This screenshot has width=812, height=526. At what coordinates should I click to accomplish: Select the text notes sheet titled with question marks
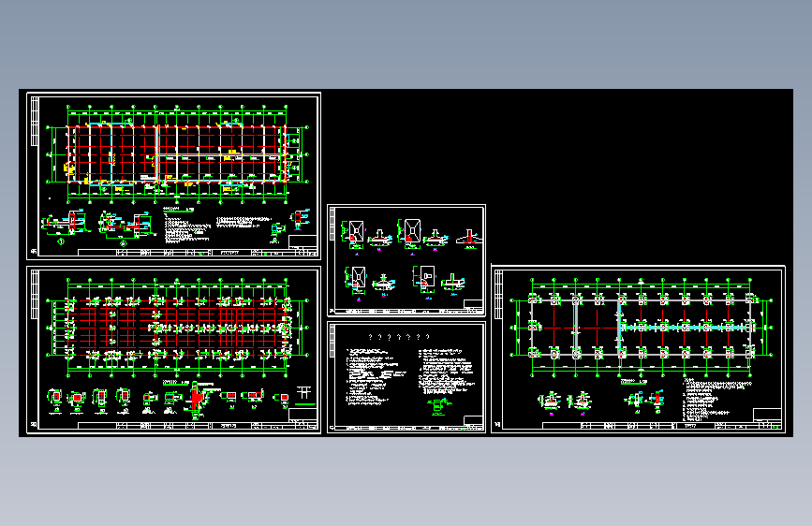point(406,377)
